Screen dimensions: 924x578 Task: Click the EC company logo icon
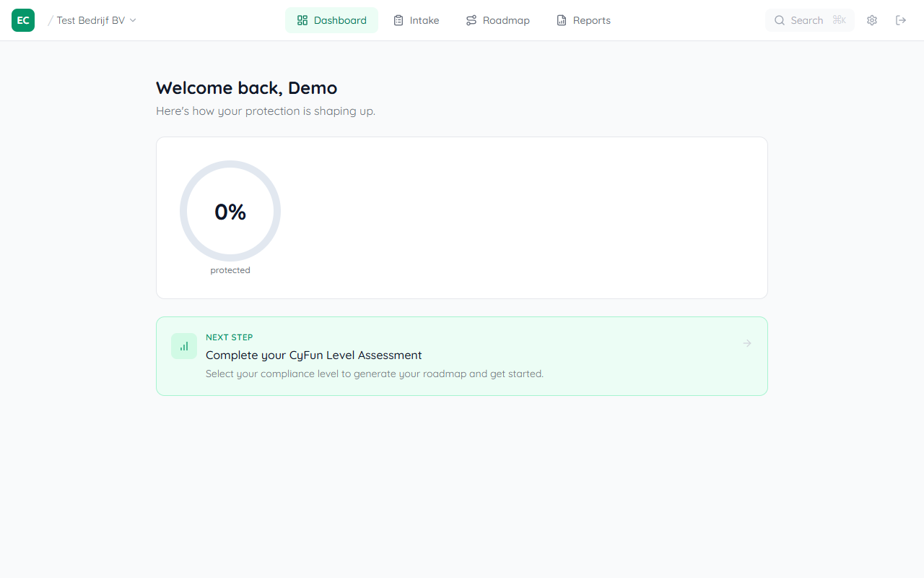pos(22,20)
